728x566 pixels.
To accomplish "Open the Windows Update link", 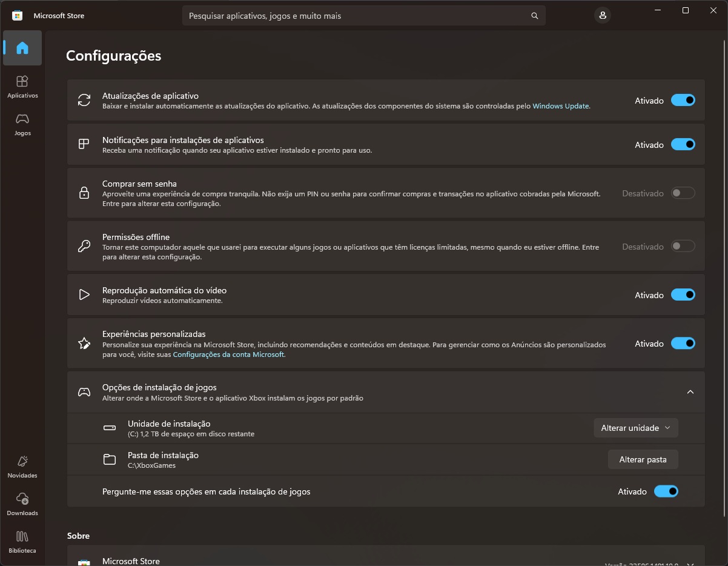I will tap(561, 106).
